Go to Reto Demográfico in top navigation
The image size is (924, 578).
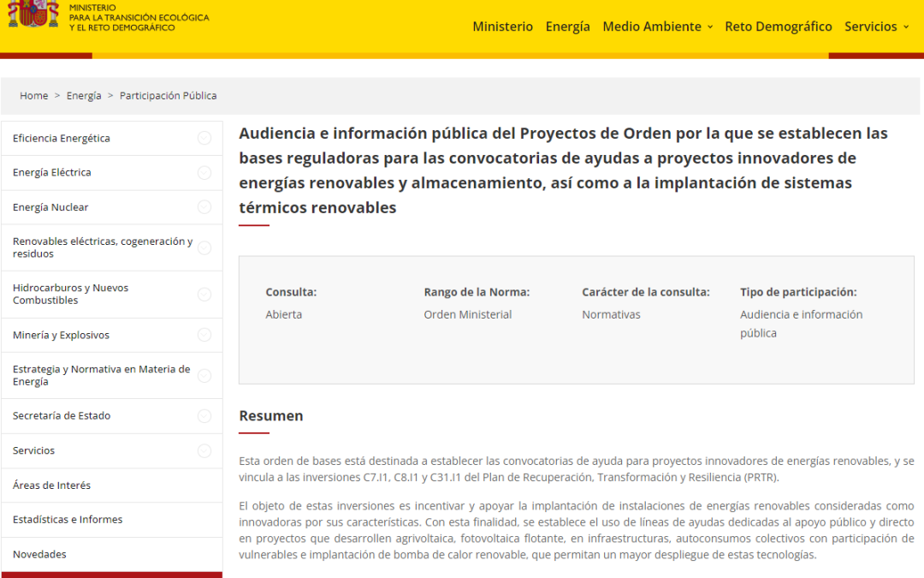(778, 27)
